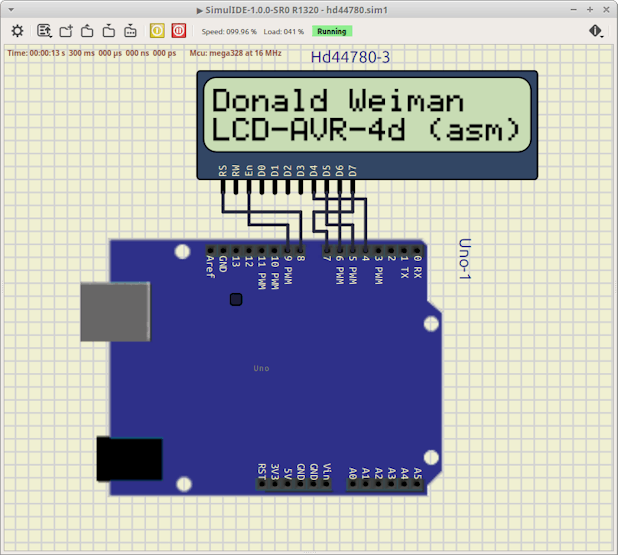This screenshot has height=555, width=618.
Task: Maximize the SimulIDE window
Action: coord(590,9)
